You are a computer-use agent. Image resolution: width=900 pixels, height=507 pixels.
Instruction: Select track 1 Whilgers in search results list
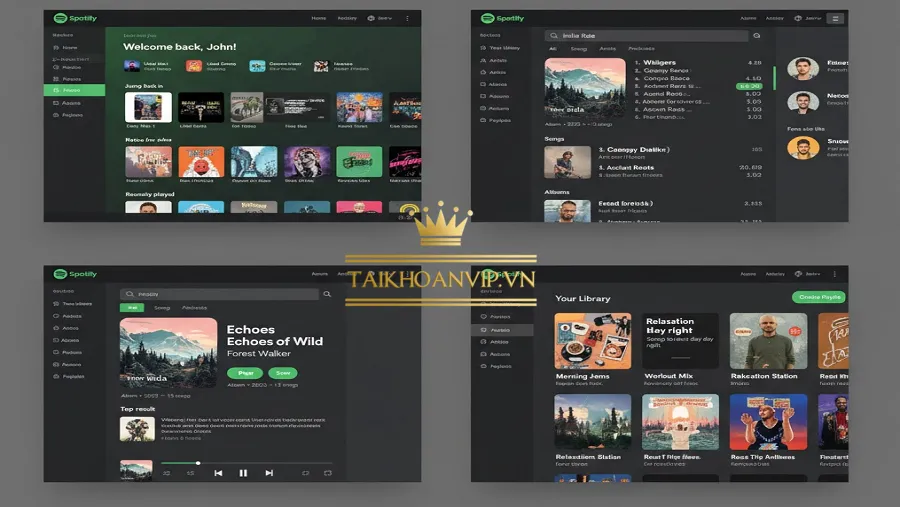pos(698,63)
